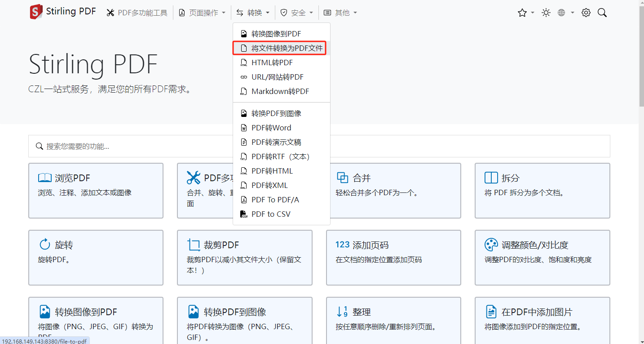Click the 调整PDF的对比度、饱和度和亮度 description

coord(538,259)
